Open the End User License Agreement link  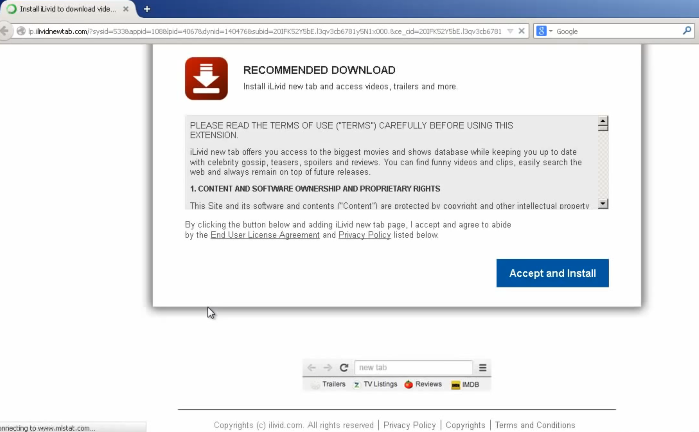[265, 235]
